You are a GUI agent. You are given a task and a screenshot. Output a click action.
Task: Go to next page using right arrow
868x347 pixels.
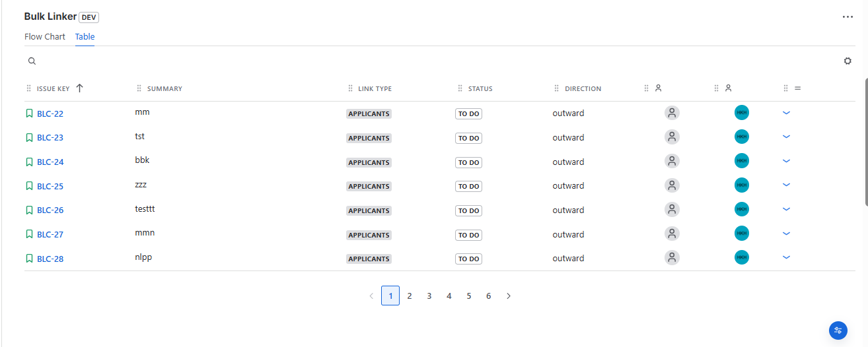509,296
